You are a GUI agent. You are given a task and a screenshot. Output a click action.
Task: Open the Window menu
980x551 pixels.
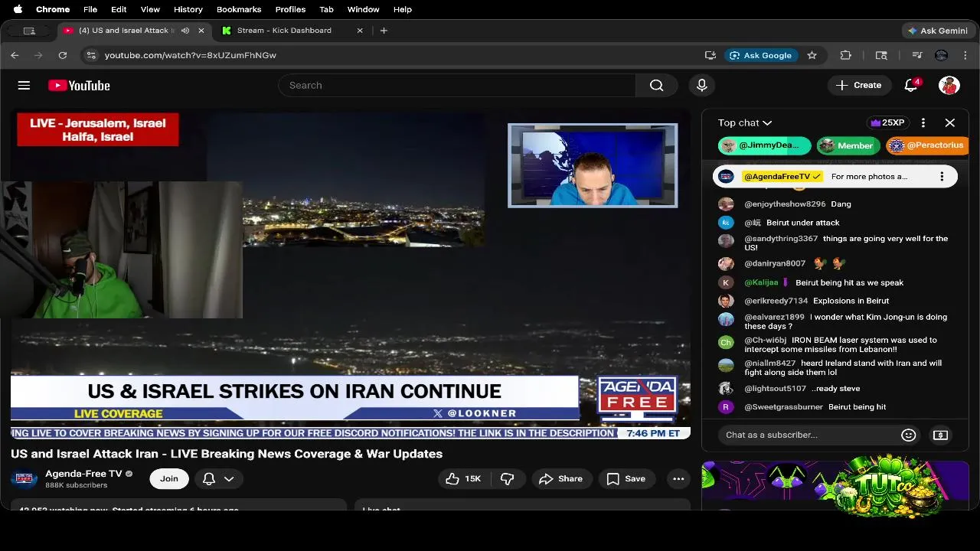click(x=363, y=9)
